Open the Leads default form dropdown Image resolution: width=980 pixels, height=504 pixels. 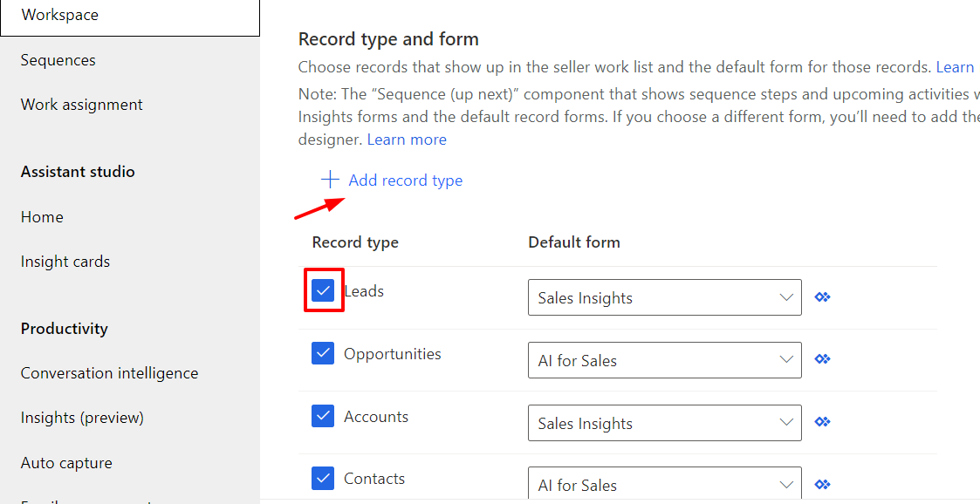664,297
